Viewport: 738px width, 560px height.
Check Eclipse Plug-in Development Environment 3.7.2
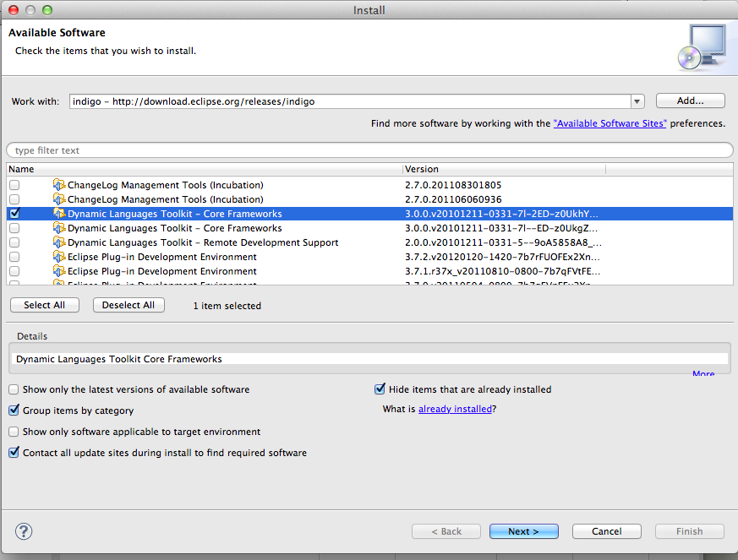[x=14, y=257]
